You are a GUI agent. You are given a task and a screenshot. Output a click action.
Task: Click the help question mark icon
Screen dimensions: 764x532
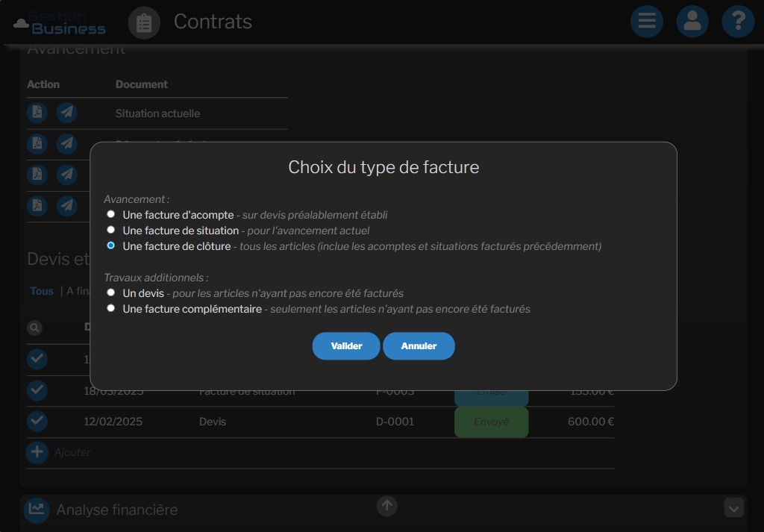[x=738, y=21]
